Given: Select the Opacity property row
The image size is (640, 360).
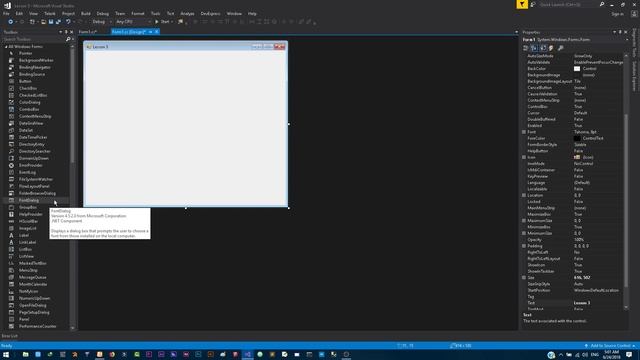Looking at the screenshot, I should point(573,240).
